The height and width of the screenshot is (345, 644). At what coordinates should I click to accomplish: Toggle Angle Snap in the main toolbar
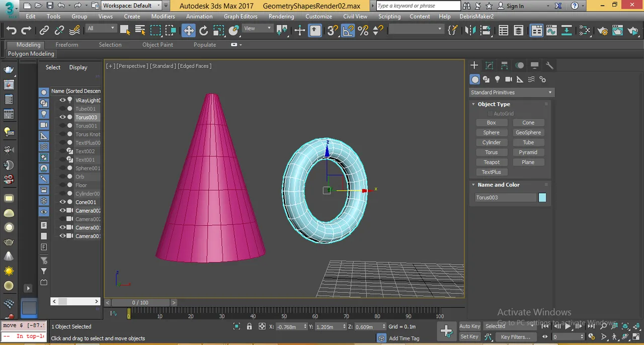(x=348, y=31)
